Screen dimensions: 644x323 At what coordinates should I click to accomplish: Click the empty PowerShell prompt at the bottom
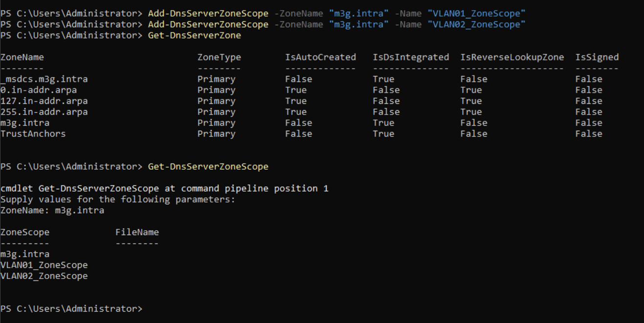coord(71,309)
